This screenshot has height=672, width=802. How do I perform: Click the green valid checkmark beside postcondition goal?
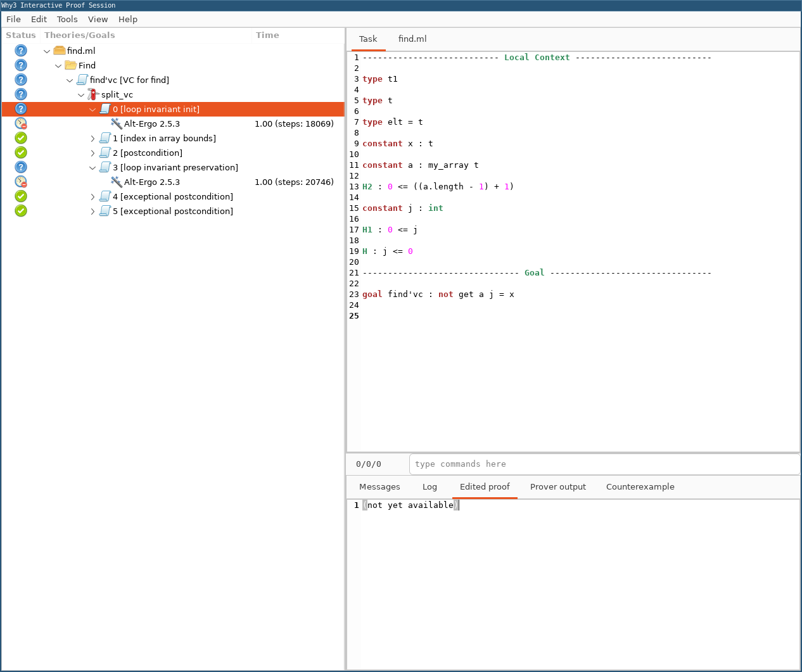click(21, 153)
